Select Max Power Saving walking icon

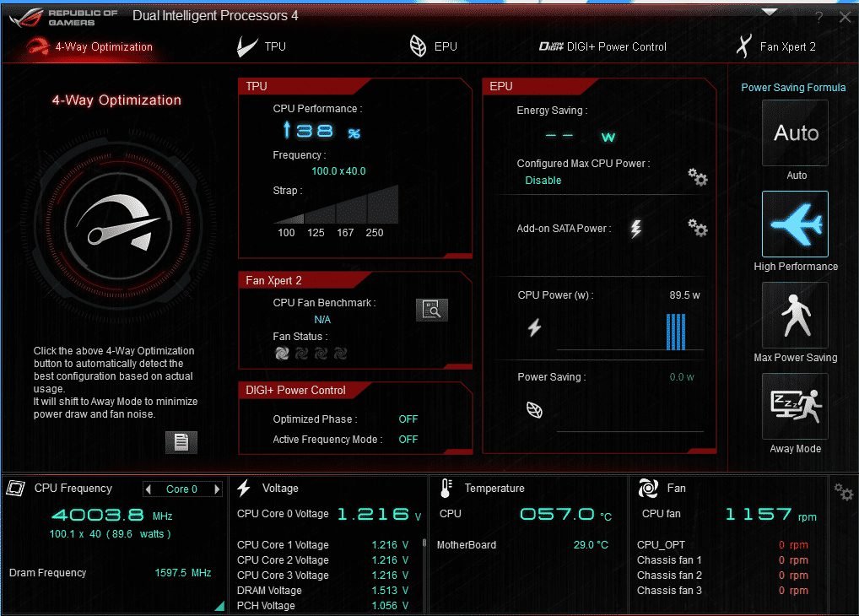click(795, 315)
